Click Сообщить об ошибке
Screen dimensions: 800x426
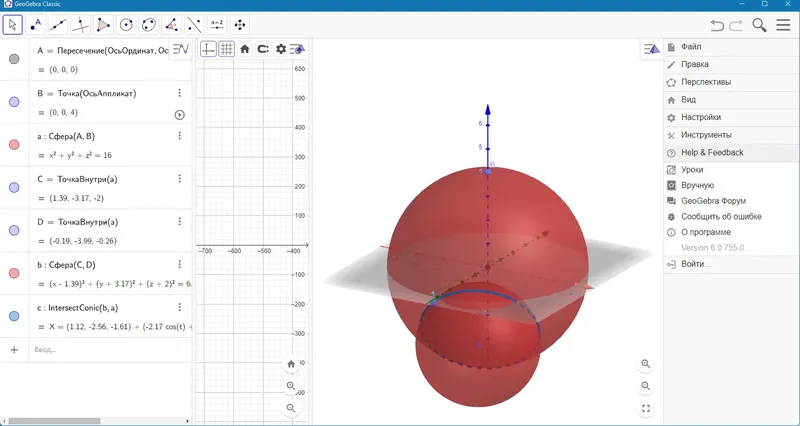[x=732, y=216]
